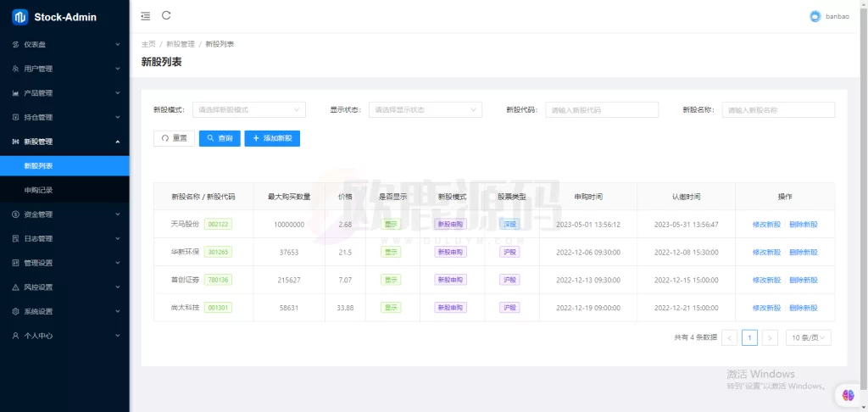868x412 pixels.
Task: Select page 1 in pagination
Action: [749, 337]
